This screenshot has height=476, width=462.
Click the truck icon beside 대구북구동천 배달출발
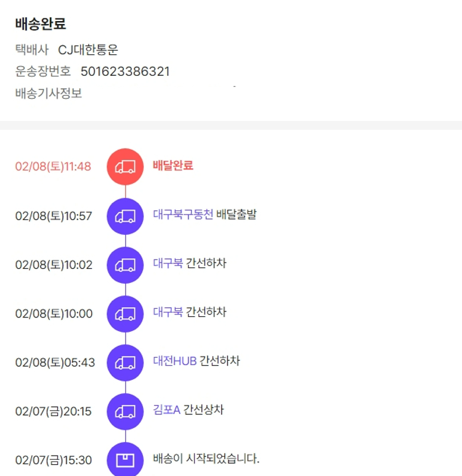coord(125,216)
